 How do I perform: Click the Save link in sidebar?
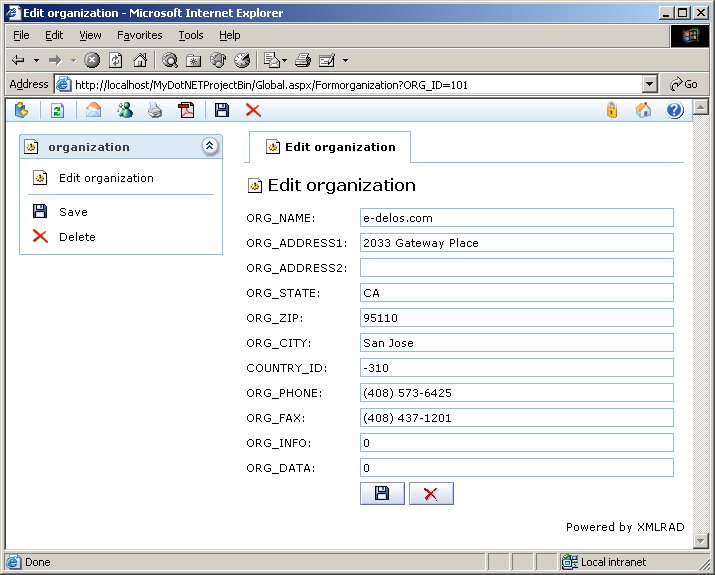click(73, 212)
